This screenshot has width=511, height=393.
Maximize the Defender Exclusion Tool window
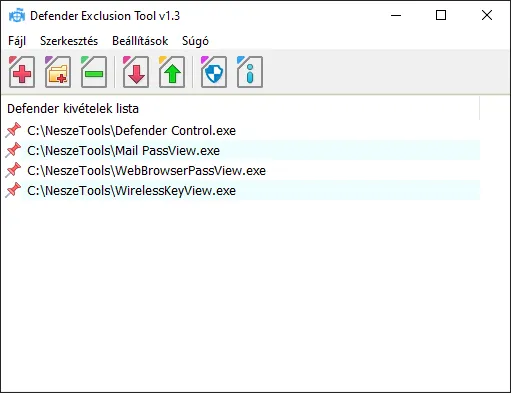[441, 15]
